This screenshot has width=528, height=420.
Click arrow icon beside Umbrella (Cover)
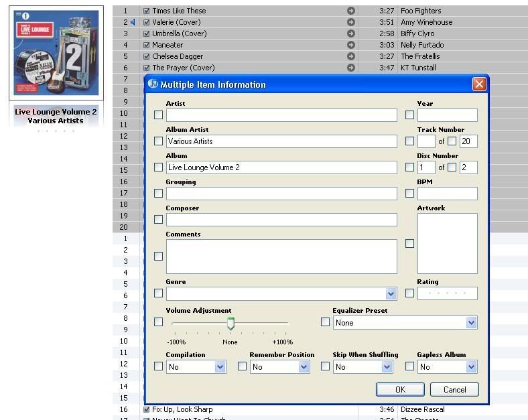pyautogui.click(x=351, y=33)
